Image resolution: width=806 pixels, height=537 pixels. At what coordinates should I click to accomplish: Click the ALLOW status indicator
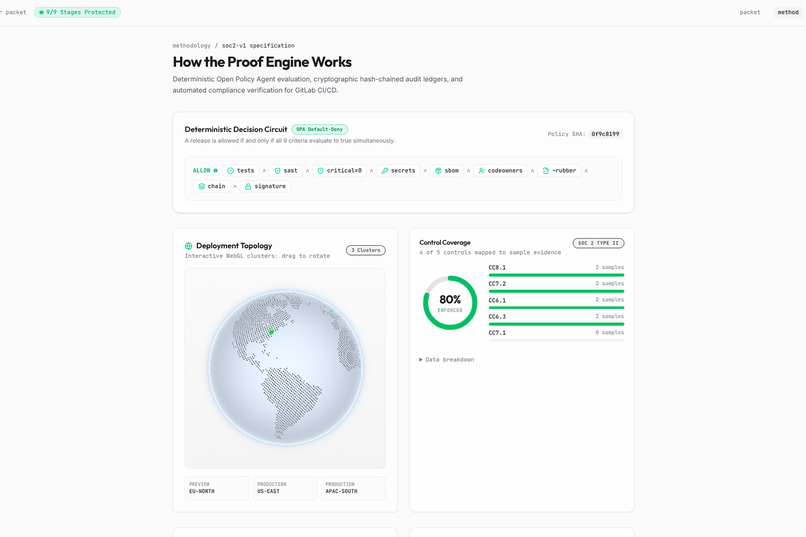[205, 171]
